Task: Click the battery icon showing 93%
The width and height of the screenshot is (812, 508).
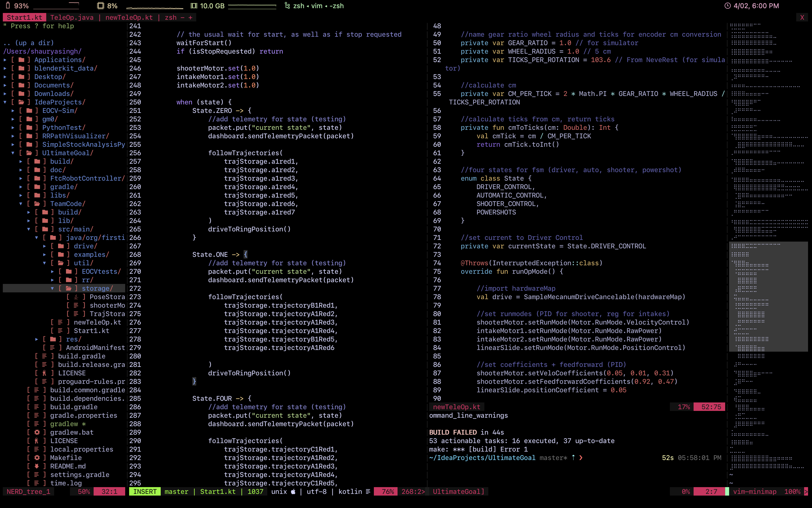Action: click(x=8, y=6)
